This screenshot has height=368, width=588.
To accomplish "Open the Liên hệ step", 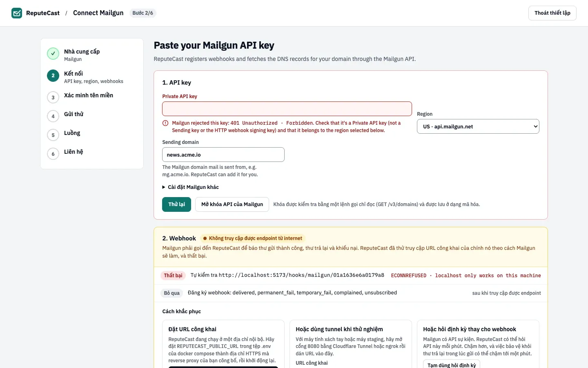I will pos(92,154).
